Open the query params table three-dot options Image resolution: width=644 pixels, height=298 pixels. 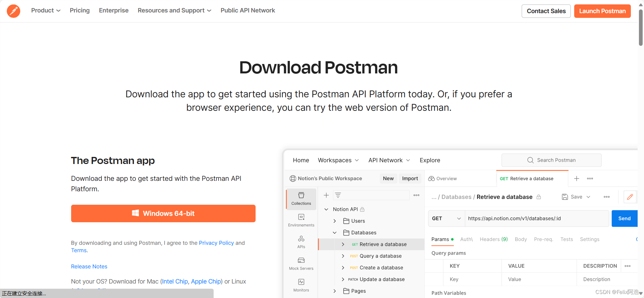627,266
